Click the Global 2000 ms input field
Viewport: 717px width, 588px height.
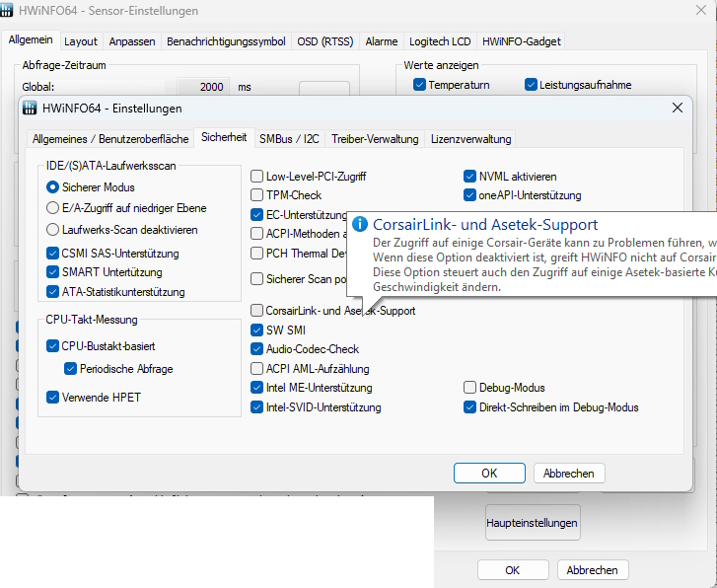coord(201,87)
